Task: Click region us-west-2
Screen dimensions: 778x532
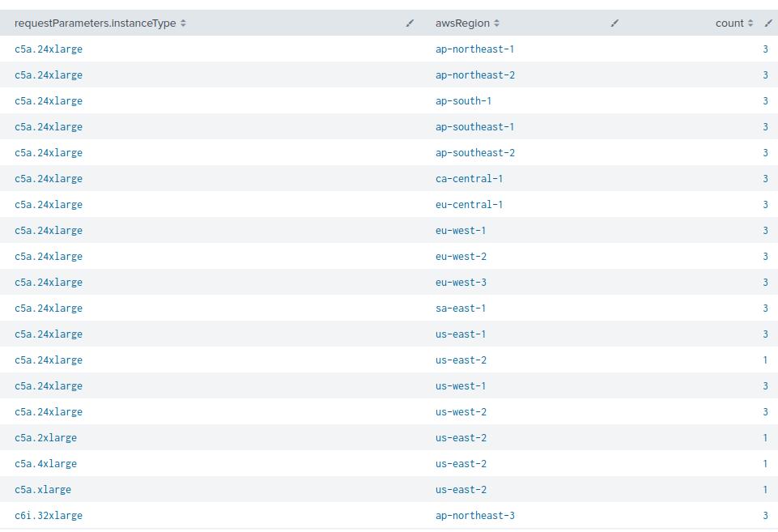Action: (461, 412)
